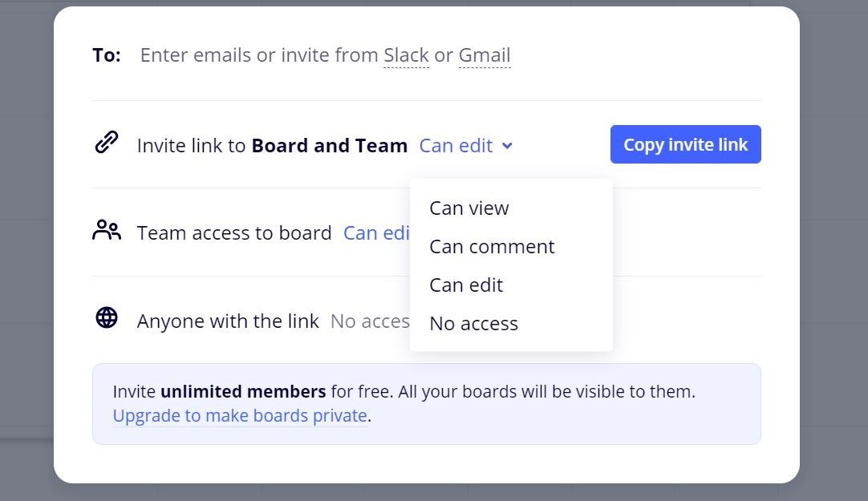Click the globe icon beside Anyone with the link
Viewport: 868px width, 501px height.
pos(107,318)
